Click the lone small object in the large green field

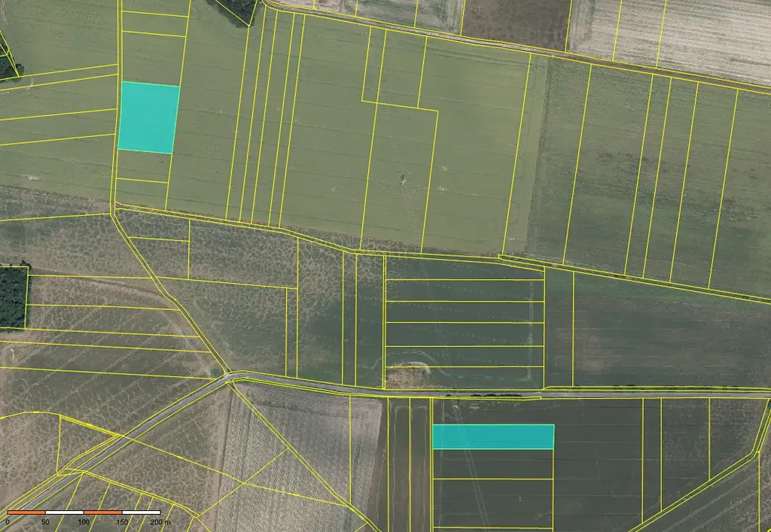[x=403, y=179]
